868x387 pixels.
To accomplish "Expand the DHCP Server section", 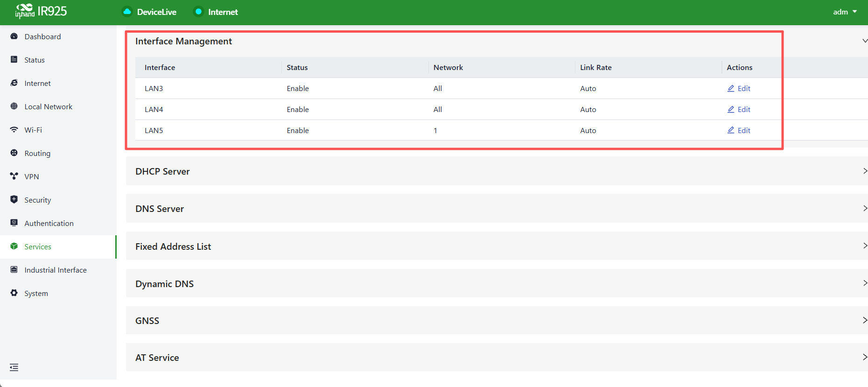I will pyautogui.click(x=865, y=171).
